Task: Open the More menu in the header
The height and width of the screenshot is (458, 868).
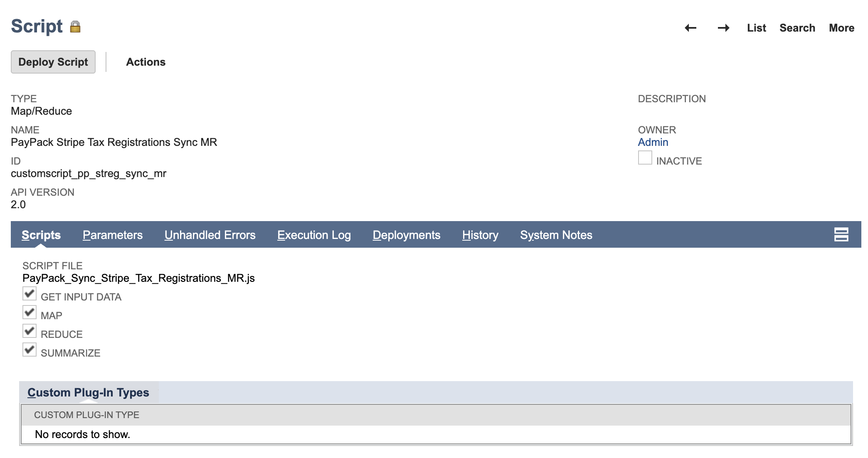Action: point(841,28)
